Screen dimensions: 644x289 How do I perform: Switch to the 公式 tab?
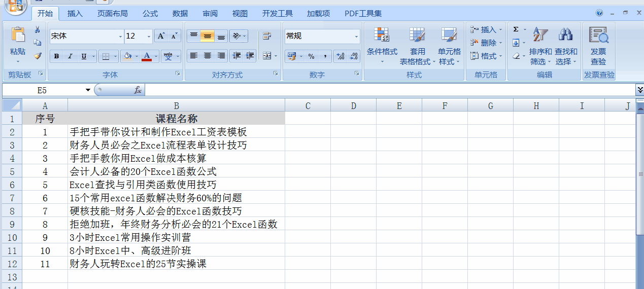click(150, 14)
